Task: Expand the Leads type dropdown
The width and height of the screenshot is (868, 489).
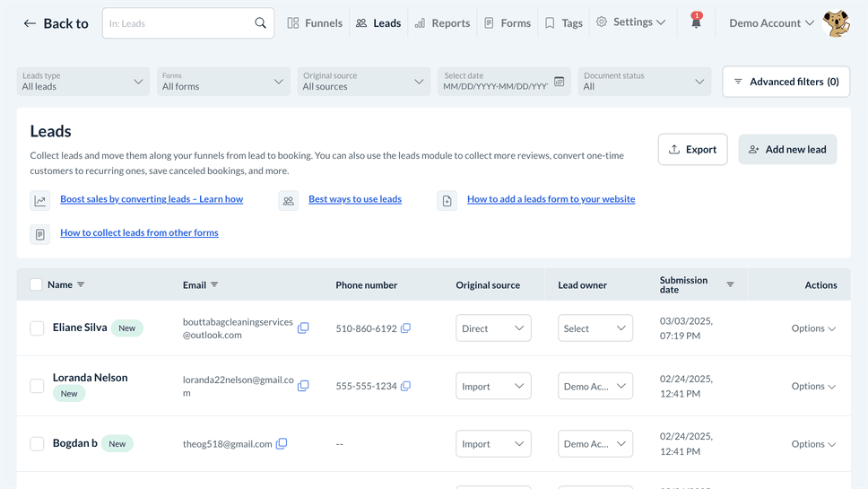Action: click(82, 82)
